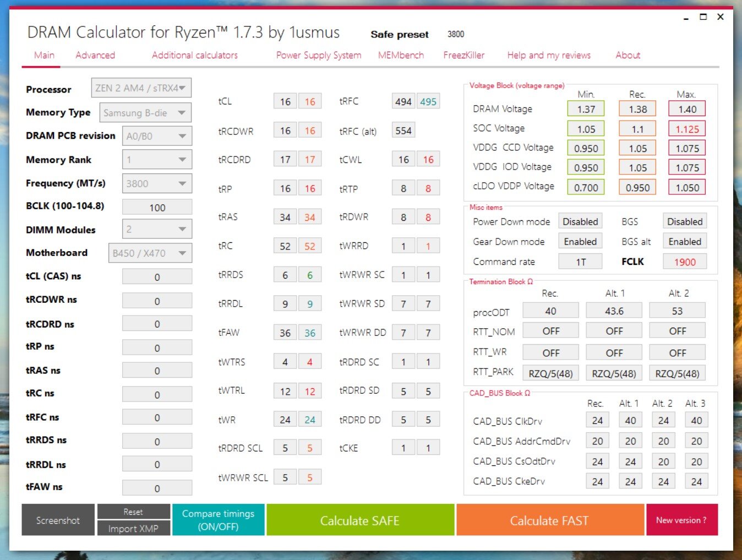
Task: Click procODT Alt. 2 value 53
Action: [x=678, y=311]
